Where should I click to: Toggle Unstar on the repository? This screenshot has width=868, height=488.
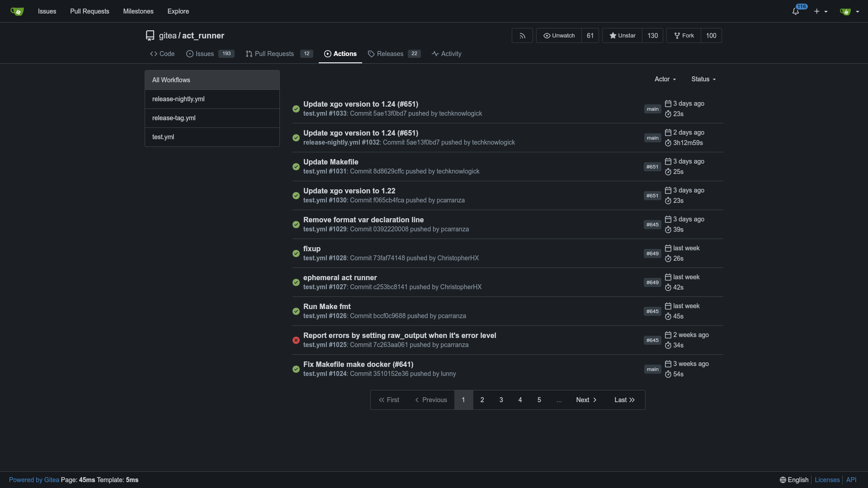tap(622, 36)
